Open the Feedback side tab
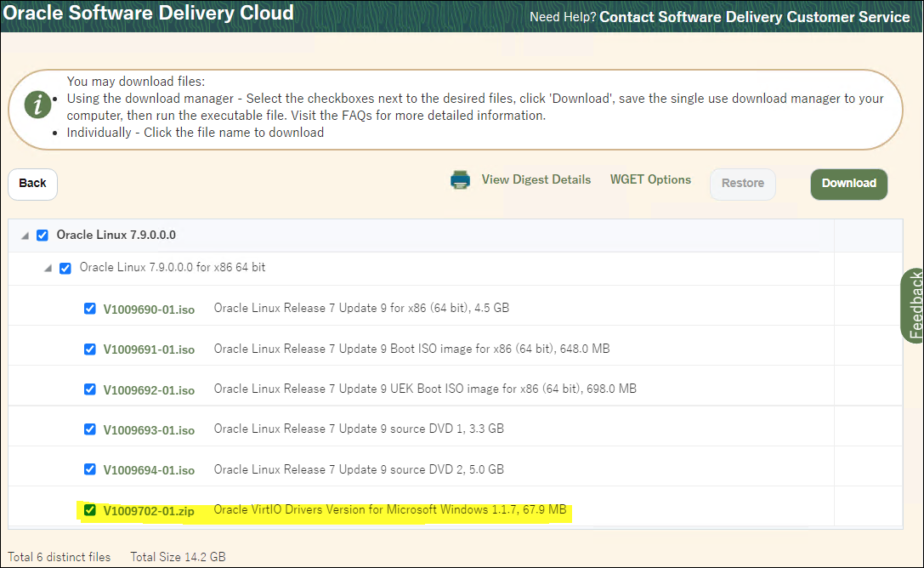924x568 pixels. click(914, 305)
